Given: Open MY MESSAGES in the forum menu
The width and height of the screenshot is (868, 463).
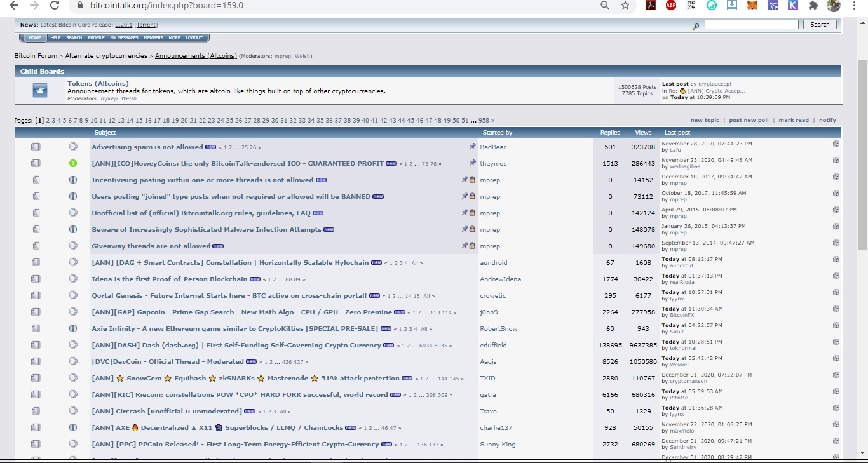Looking at the screenshot, I should pyautogui.click(x=124, y=38).
